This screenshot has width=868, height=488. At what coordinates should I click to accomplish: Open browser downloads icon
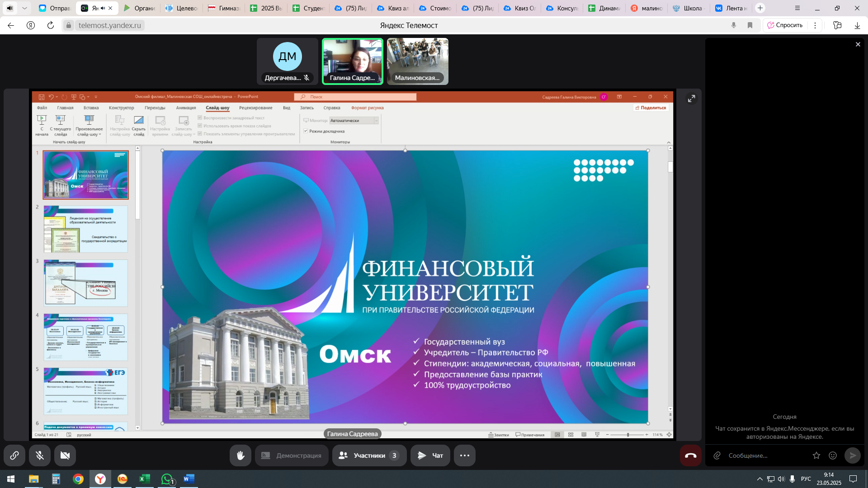pos(857,25)
